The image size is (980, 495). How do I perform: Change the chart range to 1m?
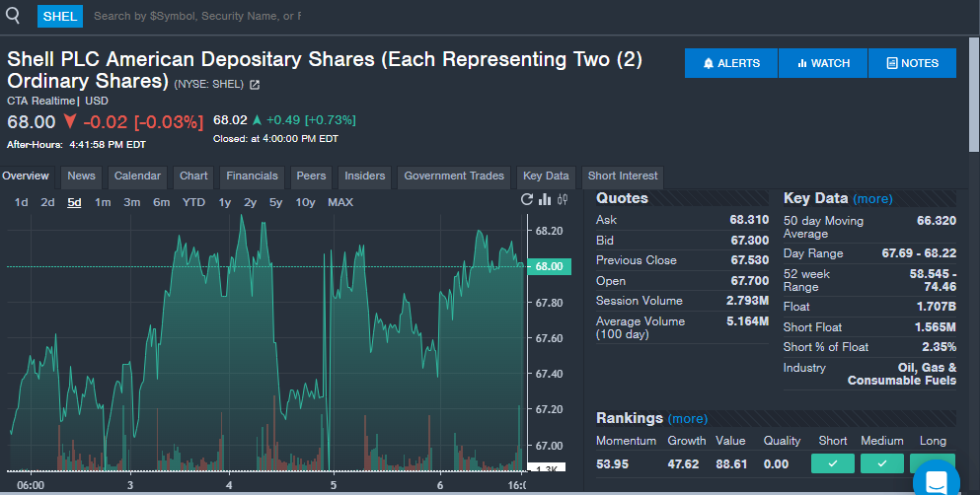[x=103, y=202]
